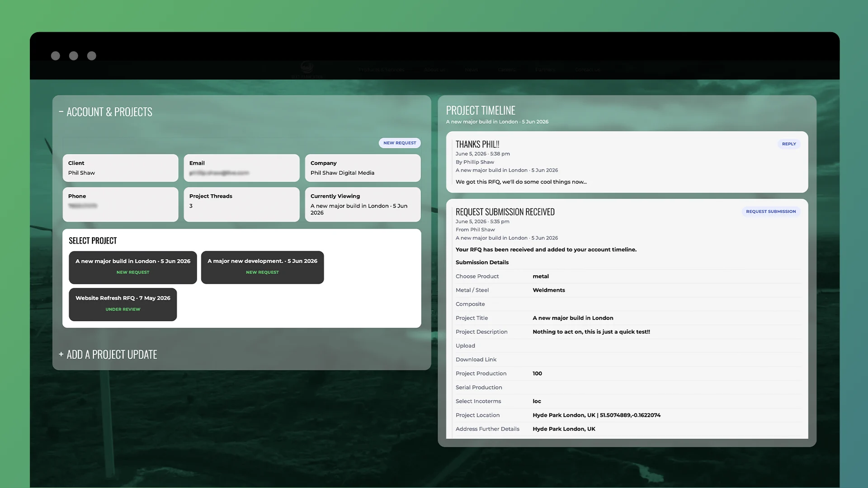Click Project Location coordinates value
This screenshot has height=488, width=868.
pos(596,415)
